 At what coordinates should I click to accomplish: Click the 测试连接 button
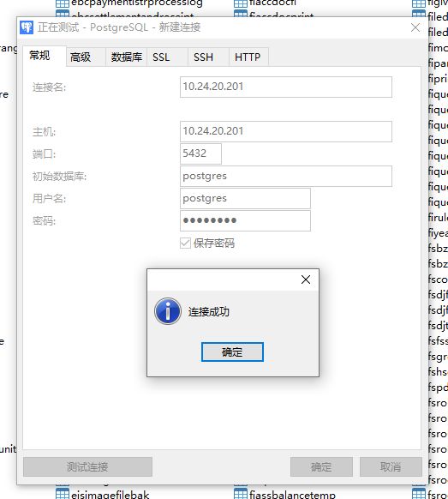pos(87,467)
